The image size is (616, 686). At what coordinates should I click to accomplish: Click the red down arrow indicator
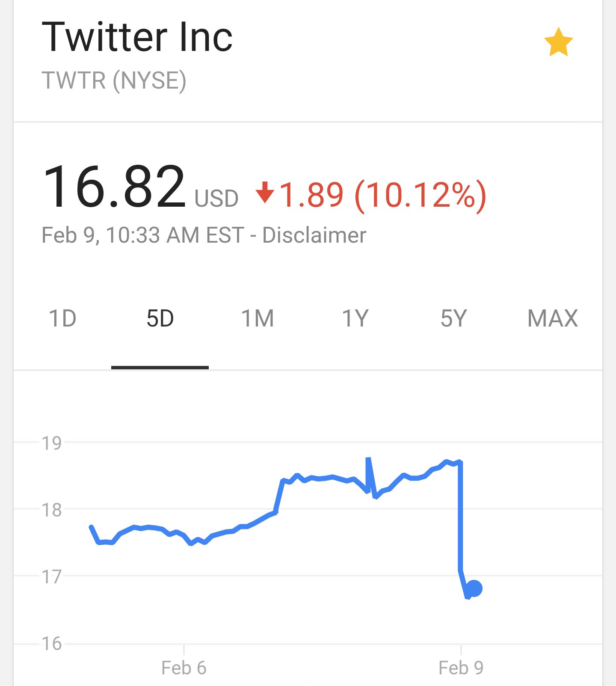pos(265,192)
